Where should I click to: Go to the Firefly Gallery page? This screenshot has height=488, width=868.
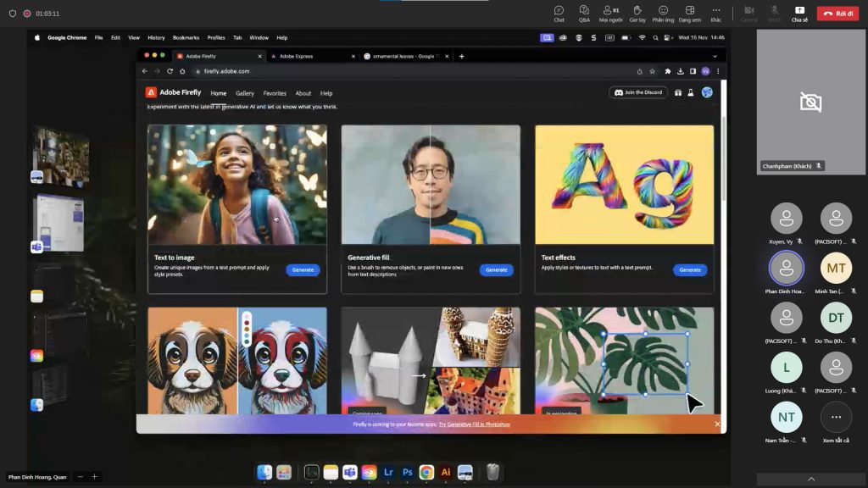pyautogui.click(x=245, y=93)
